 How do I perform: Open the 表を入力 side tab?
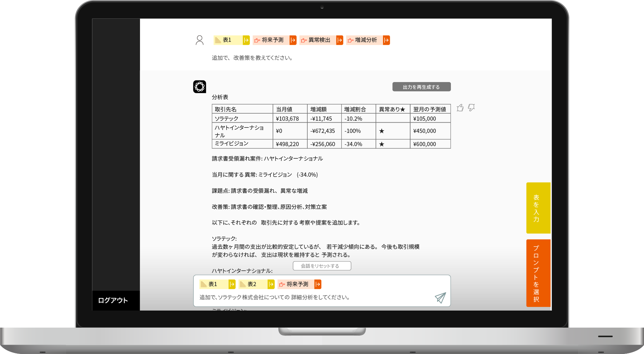click(x=538, y=208)
